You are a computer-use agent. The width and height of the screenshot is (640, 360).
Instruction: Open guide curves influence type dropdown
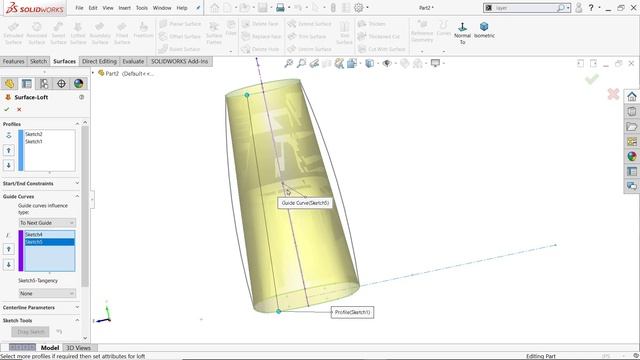tap(47, 223)
